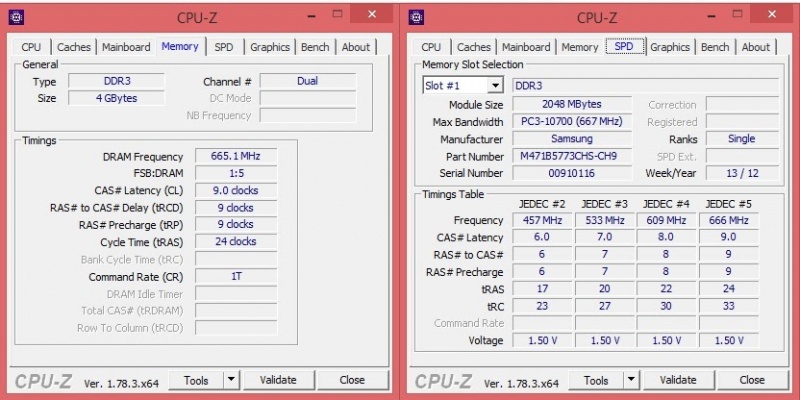The height and width of the screenshot is (400, 800).
Task: Click the DDR3 memory Type field
Action: [117, 81]
